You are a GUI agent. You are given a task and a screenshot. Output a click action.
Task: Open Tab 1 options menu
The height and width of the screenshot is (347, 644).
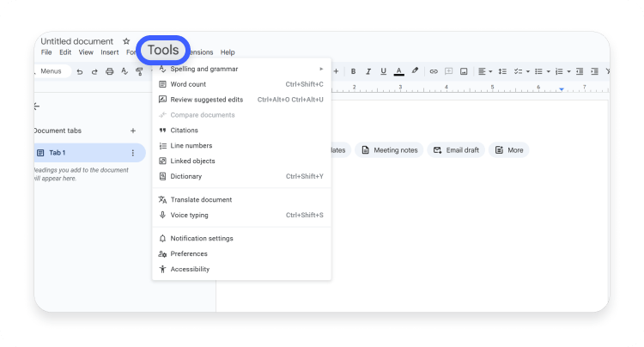click(x=132, y=153)
